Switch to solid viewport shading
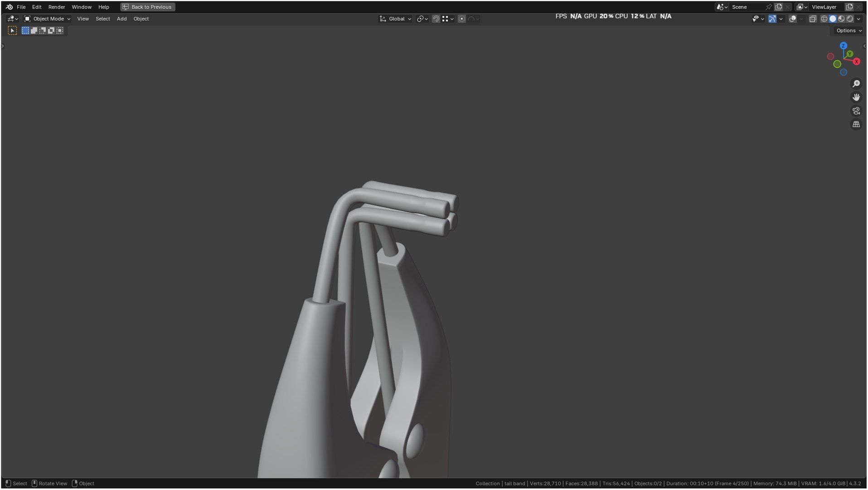 point(833,19)
